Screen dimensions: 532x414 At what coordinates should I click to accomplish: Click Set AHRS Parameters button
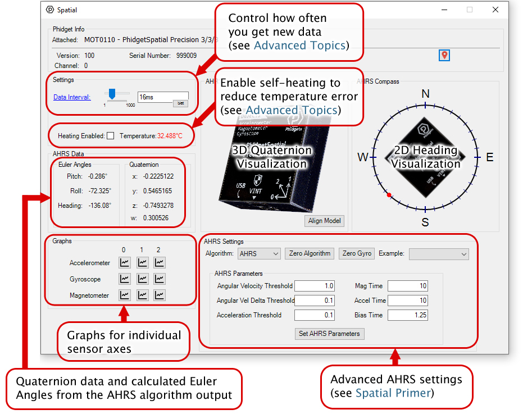(330, 334)
